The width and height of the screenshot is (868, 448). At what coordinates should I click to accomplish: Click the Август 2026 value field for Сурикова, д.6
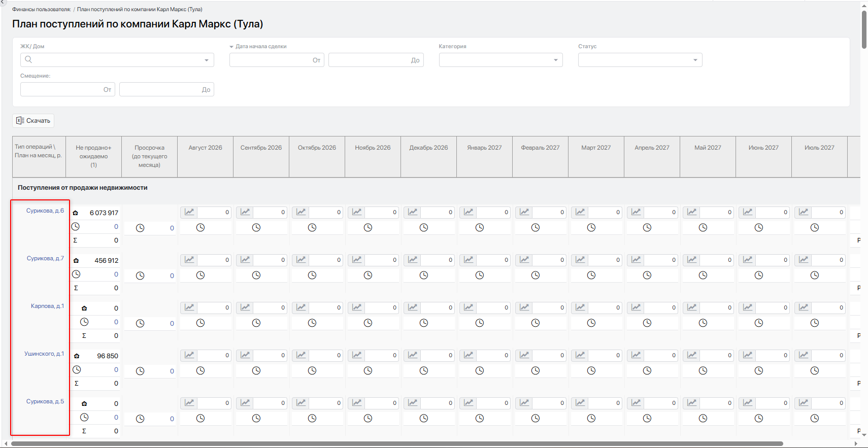pos(214,212)
